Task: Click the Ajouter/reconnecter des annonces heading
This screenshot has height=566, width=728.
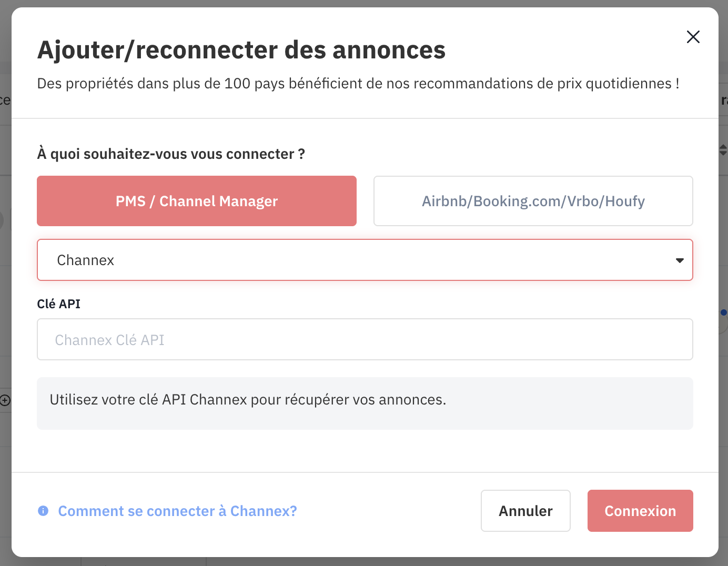Action: 241,50
